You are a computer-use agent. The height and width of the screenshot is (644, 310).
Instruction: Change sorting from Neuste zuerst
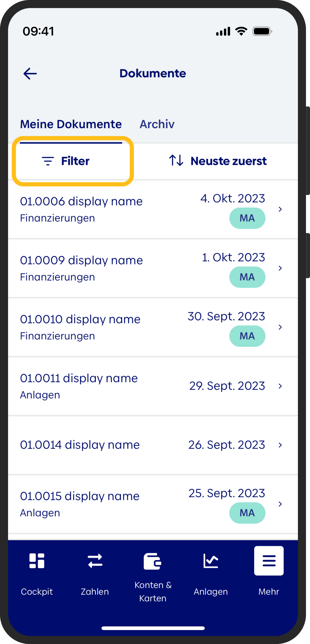point(228,161)
